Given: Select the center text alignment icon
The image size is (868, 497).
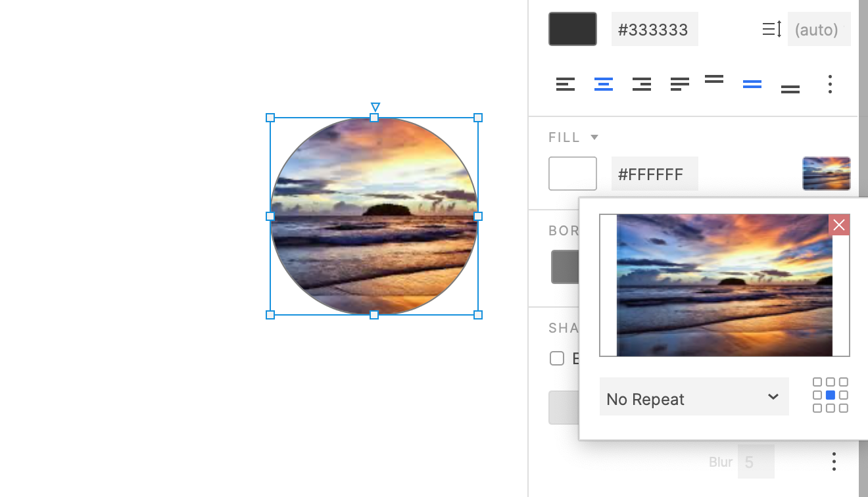Looking at the screenshot, I should pyautogui.click(x=604, y=84).
